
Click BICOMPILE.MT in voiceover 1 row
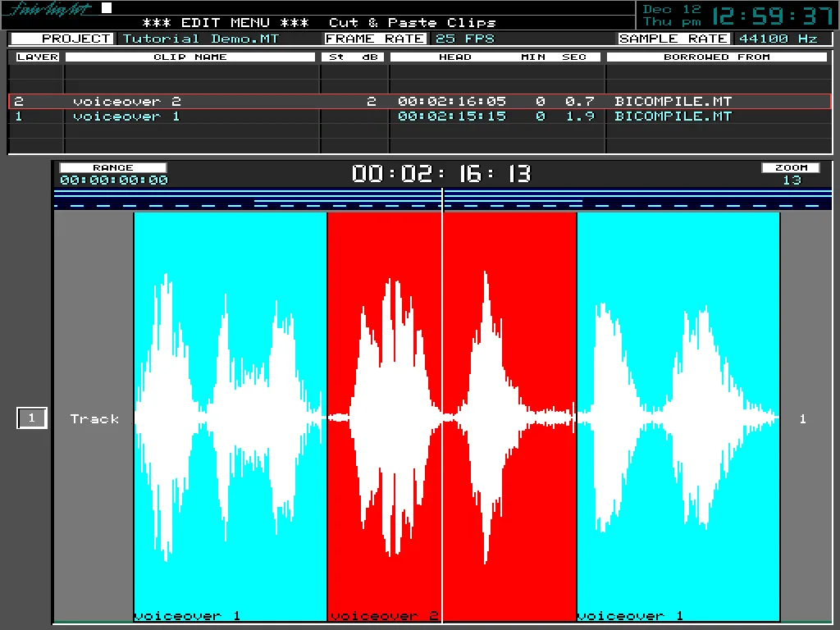pyautogui.click(x=673, y=116)
